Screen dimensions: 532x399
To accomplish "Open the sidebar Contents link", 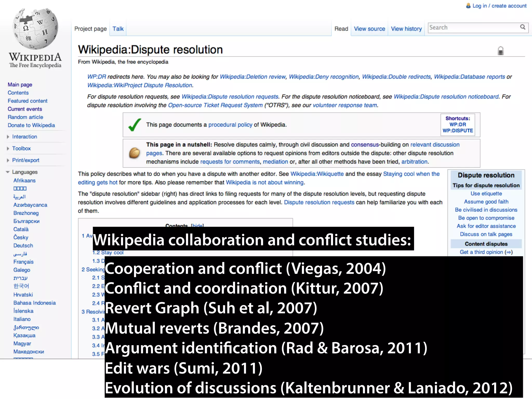I will [18, 93].
